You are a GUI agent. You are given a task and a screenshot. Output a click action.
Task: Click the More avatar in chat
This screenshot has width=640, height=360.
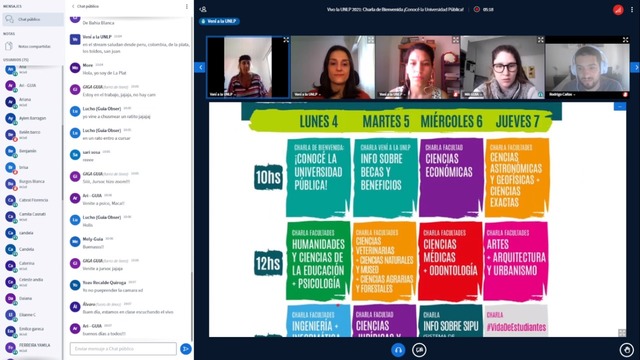pos(75,67)
